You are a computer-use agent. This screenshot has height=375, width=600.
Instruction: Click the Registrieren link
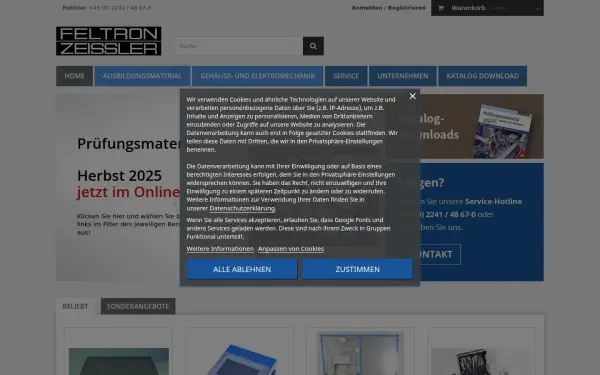pos(407,8)
